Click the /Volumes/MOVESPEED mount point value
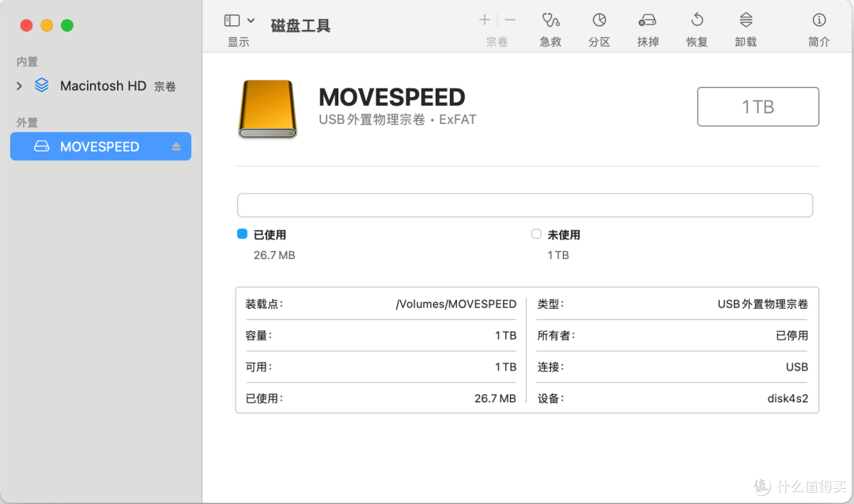The image size is (854, 504). point(456,304)
